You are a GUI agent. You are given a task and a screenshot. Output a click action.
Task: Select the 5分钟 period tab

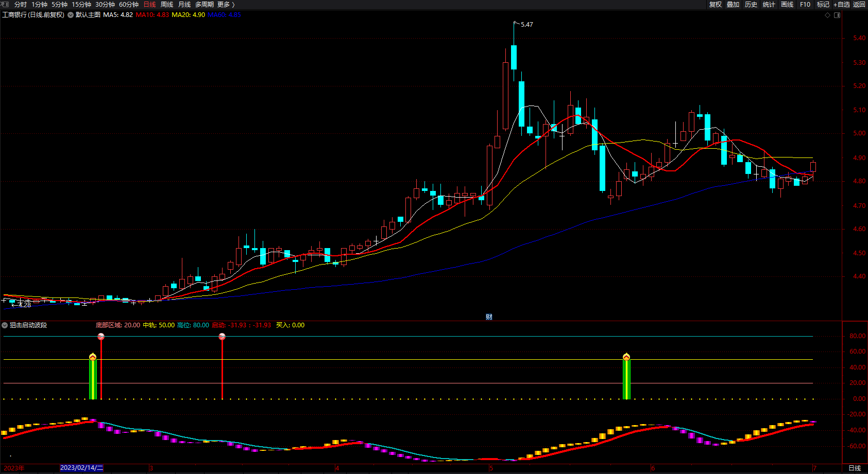[59, 5]
